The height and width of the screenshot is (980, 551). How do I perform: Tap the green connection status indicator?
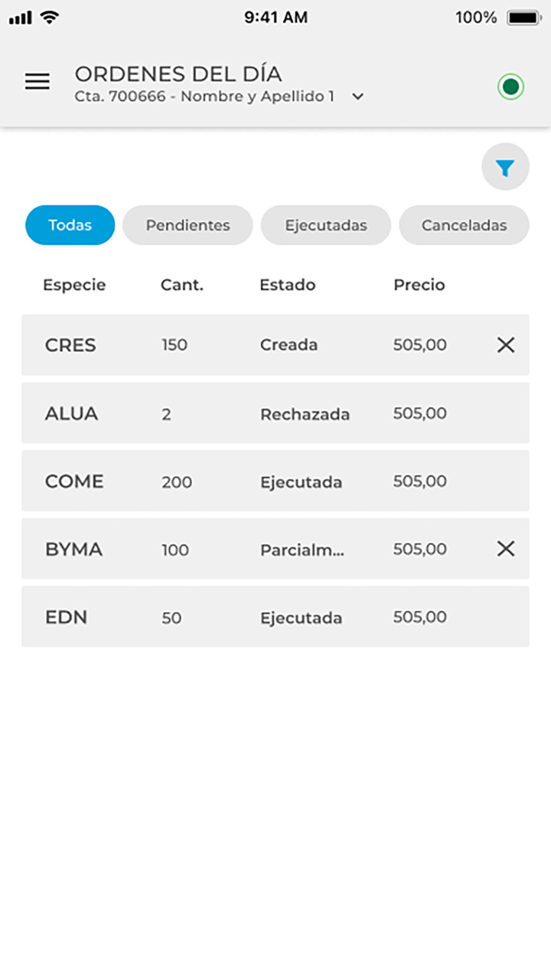[510, 87]
